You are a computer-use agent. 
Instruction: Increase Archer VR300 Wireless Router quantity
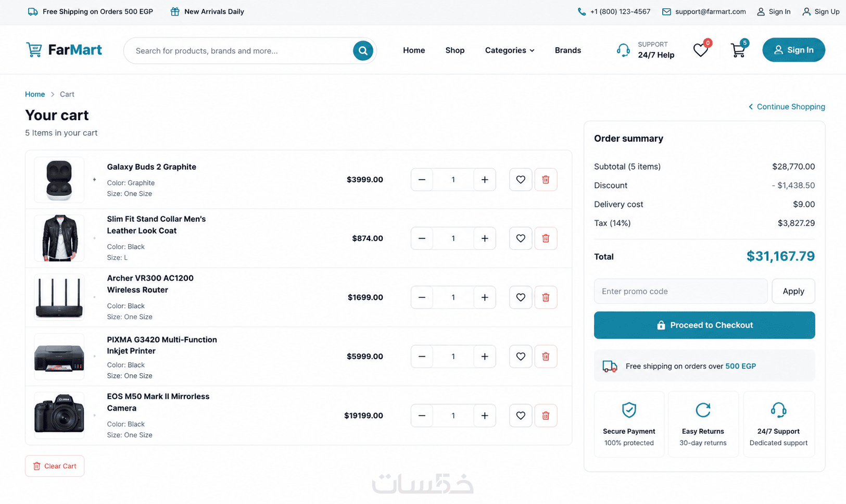click(485, 297)
